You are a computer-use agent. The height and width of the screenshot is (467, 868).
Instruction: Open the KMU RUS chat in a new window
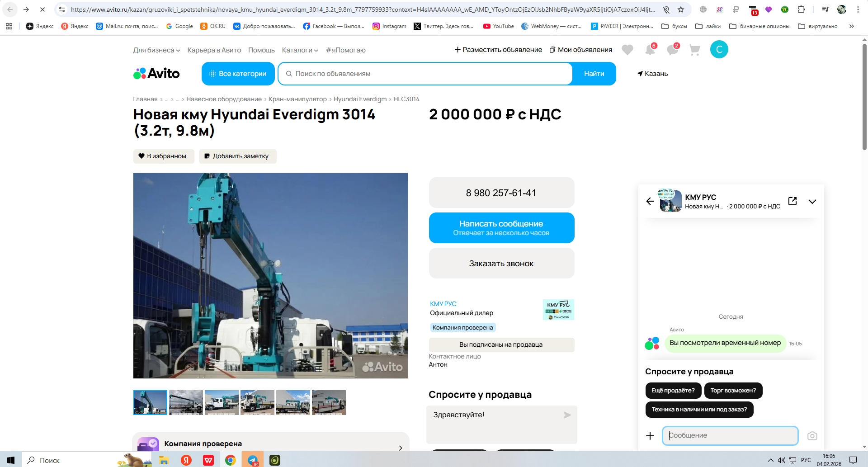[793, 201]
